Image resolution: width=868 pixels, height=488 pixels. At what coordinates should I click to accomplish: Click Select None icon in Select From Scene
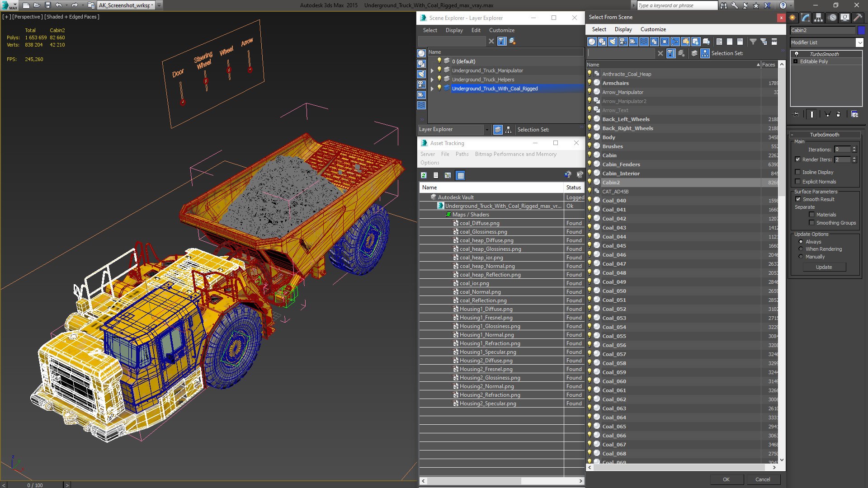pos(730,42)
